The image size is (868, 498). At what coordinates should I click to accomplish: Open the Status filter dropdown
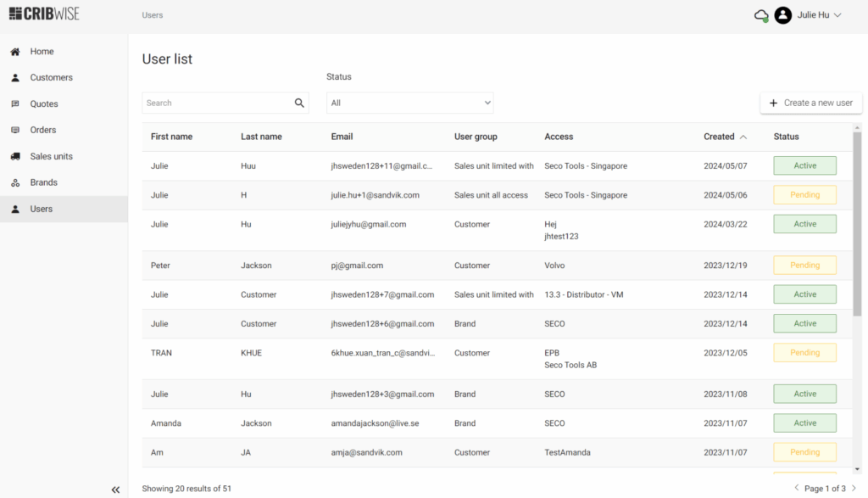point(409,104)
